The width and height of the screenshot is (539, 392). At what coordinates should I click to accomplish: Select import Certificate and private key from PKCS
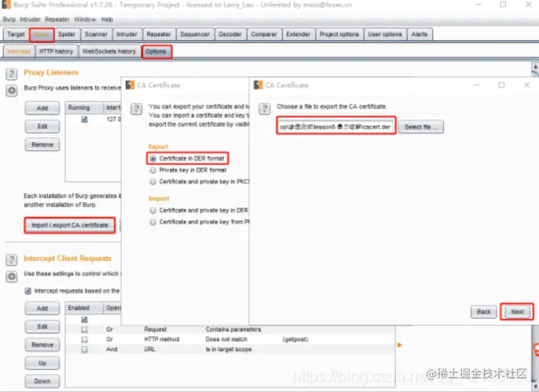click(153, 222)
